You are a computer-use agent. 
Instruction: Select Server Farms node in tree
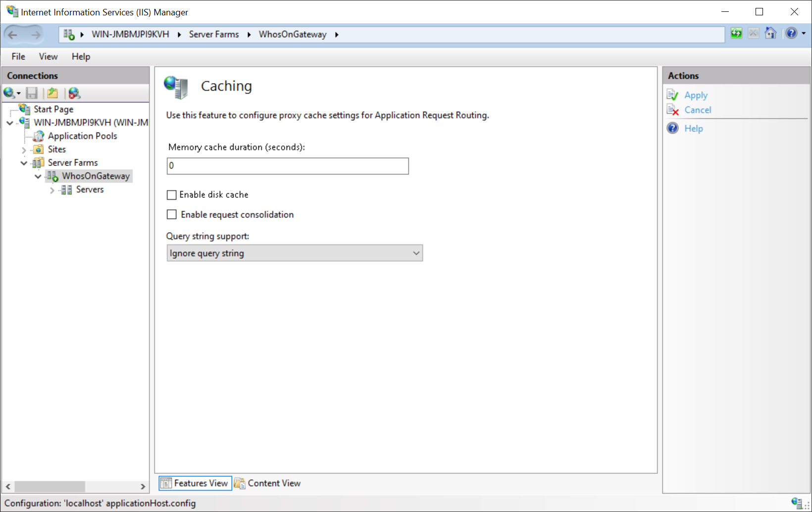[73, 163]
